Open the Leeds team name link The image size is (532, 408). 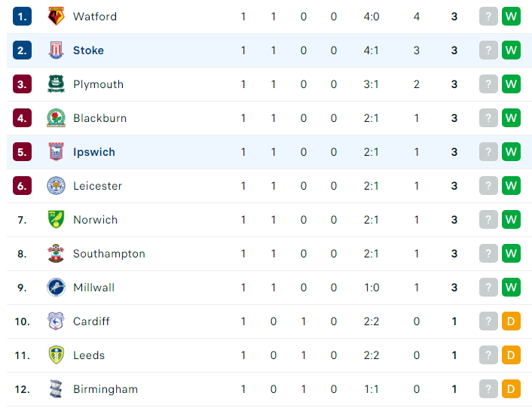coord(89,355)
